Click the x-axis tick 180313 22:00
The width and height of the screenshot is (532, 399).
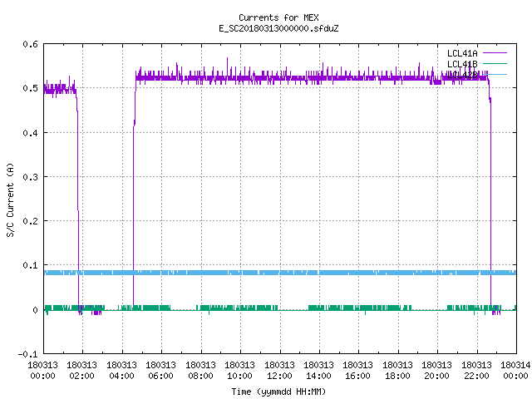click(476, 370)
